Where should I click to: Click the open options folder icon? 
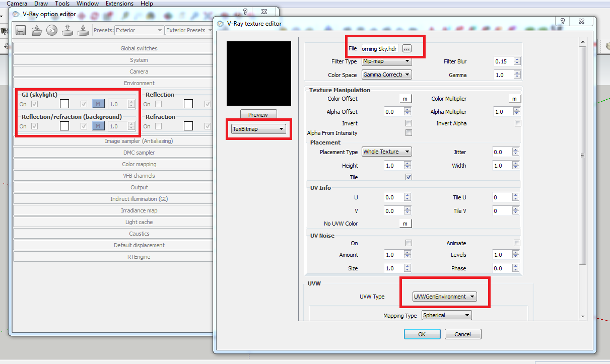tap(36, 30)
